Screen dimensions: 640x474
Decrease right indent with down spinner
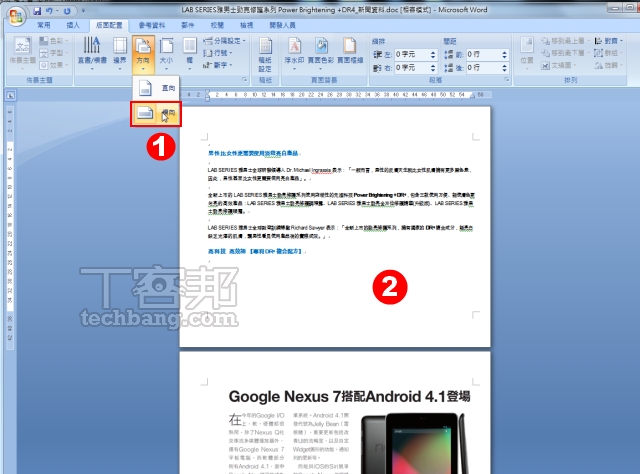coord(433,70)
